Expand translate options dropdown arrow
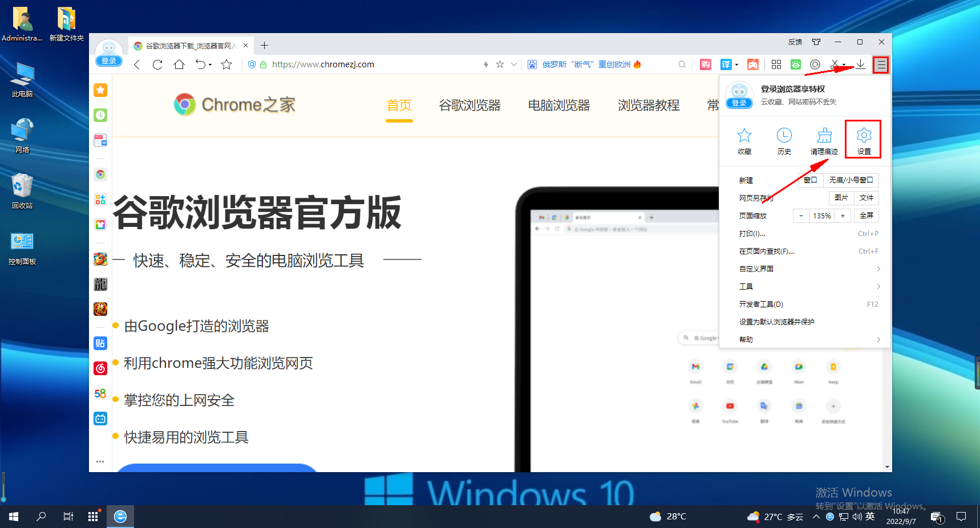 [x=736, y=64]
